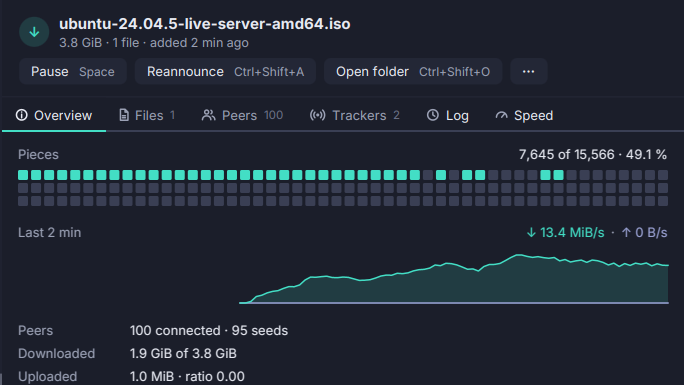This screenshot has height=385, width=684.
Task: View the Trackers tab
Action: 355,116
